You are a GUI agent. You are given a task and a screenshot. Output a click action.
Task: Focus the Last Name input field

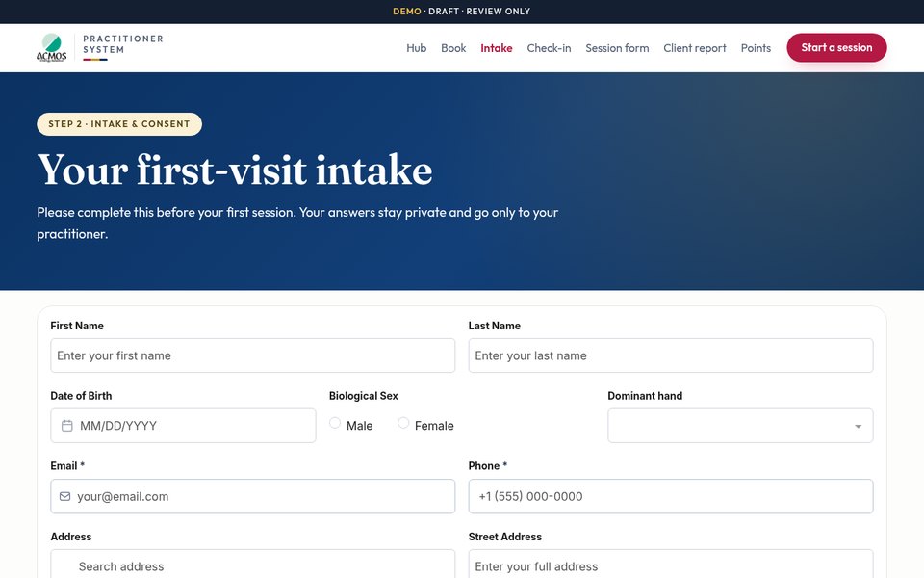click(671, 355)
